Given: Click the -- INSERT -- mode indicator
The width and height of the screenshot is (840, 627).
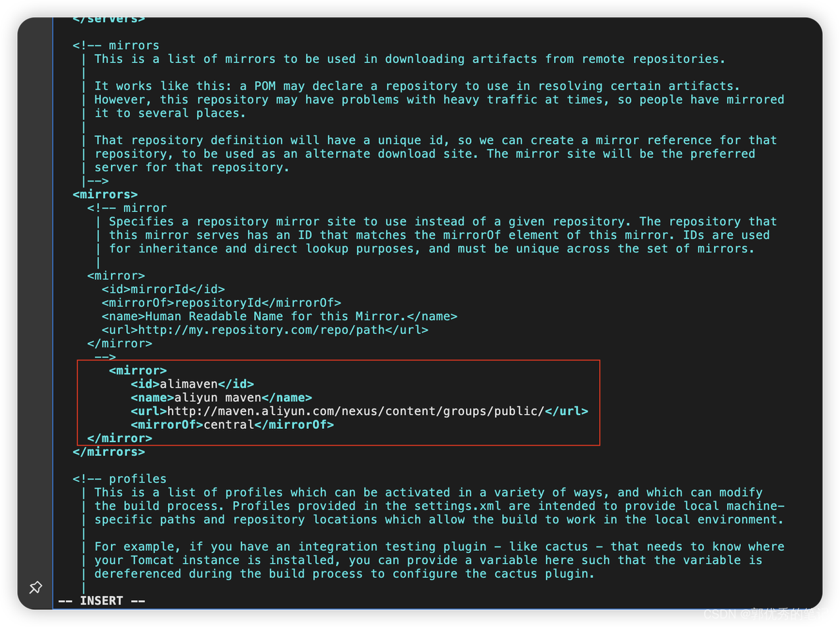Looking at the screenshot, I should (102, 601).
